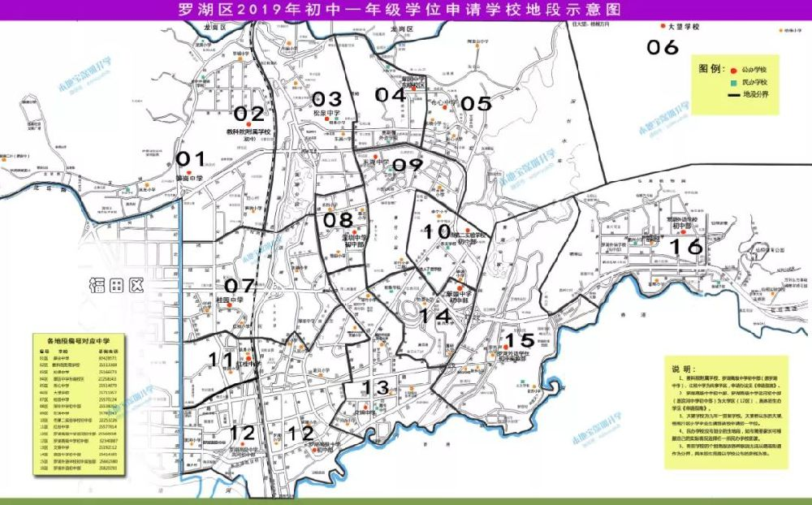The height and width of the screenshot is (505, 812).
Task: Click zone number 16
Action: pos(687,247)
